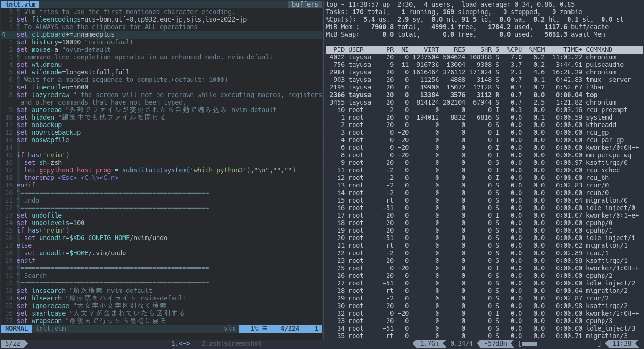The height and width of the screenshot is (349, 644).
Task: Click the -57dBm wifi signal segment
Action: tap(495, 343)
